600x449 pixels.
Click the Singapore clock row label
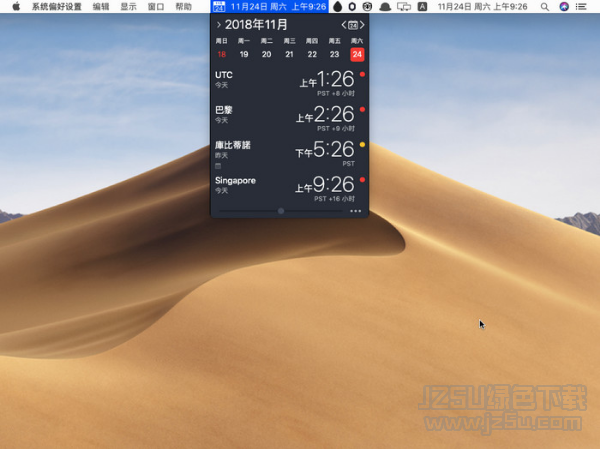(235, 180)
